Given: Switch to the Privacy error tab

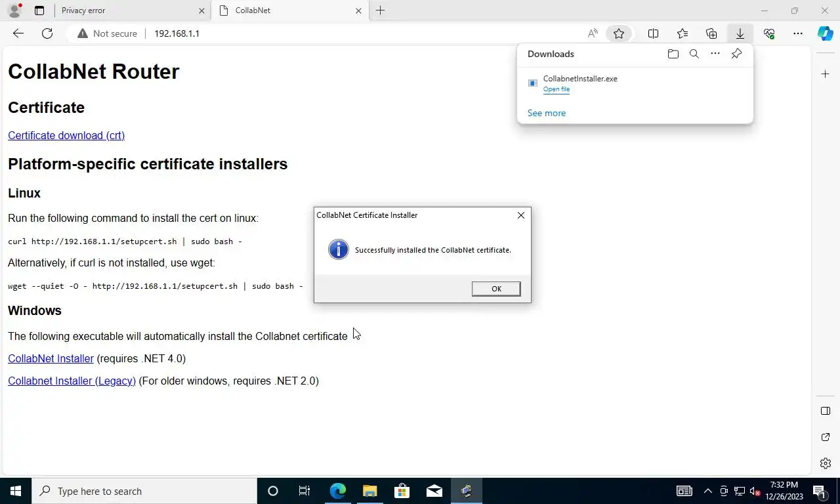Looking at the screenshot, I should [131, 10].
